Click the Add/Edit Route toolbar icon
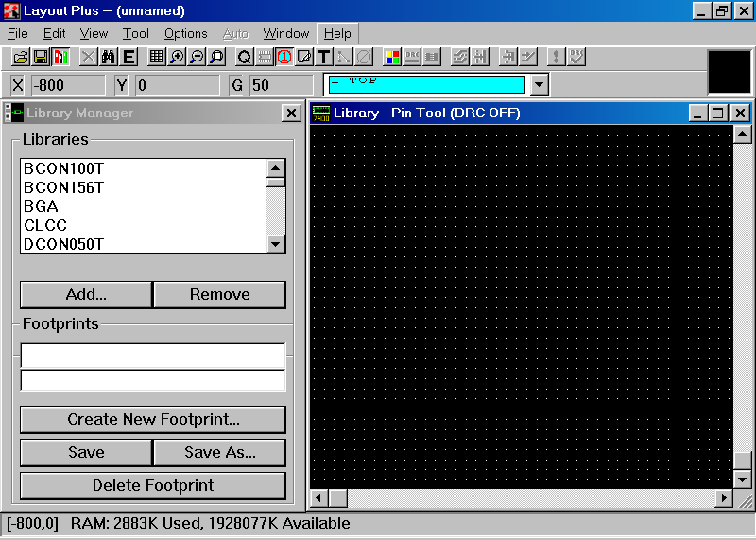 click(528, 57)
